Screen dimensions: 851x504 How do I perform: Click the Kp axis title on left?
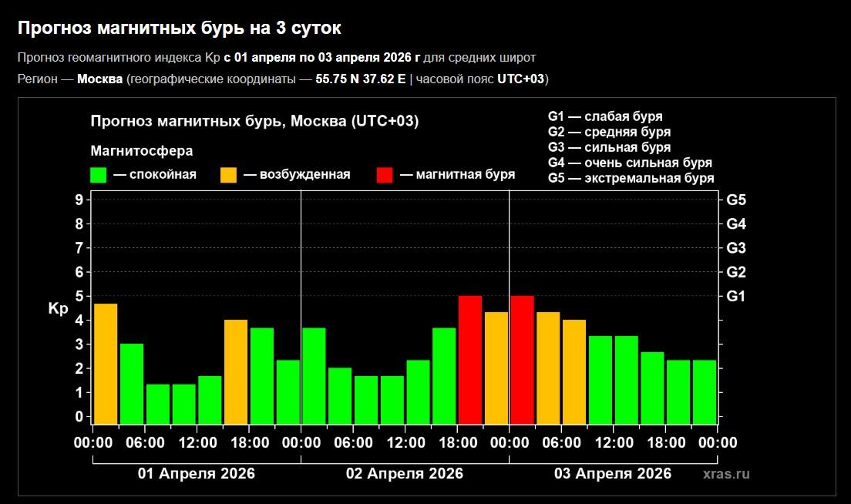59,309
